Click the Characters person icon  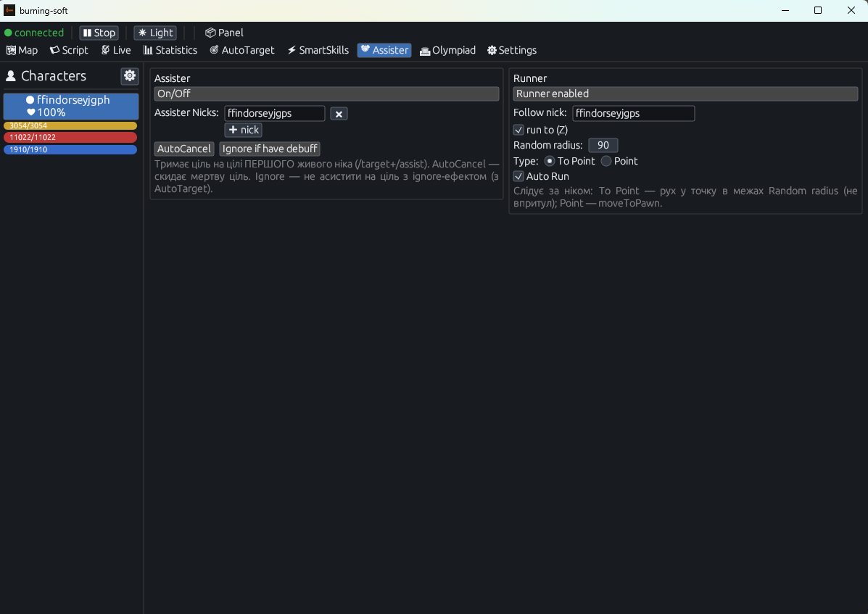click(11, 76)
